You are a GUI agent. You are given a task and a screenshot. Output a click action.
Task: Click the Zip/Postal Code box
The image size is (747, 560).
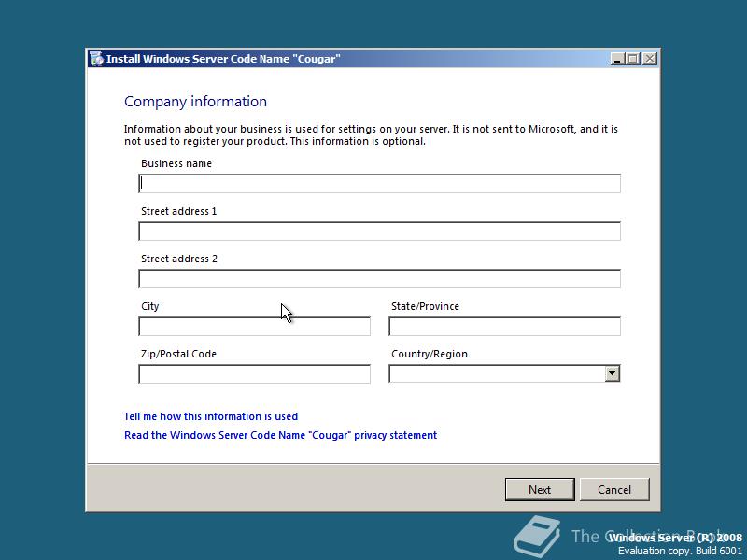254,374
